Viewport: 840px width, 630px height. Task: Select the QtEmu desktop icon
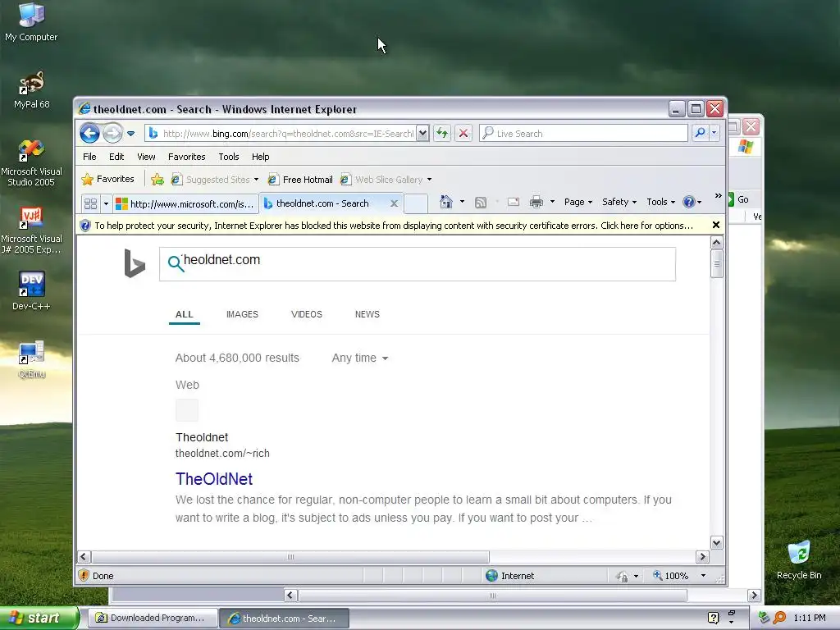31,359
